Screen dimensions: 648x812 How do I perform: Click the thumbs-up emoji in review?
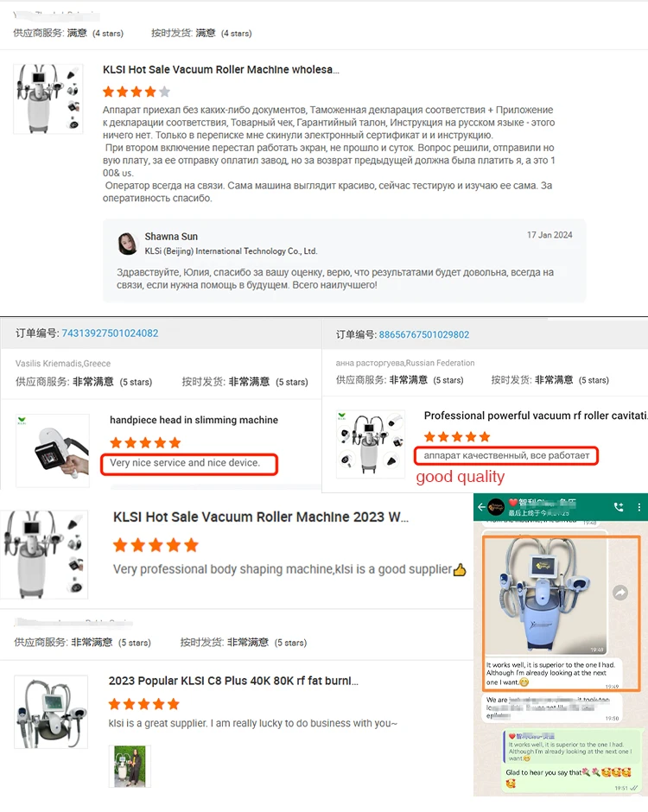[x=460, y=570]
